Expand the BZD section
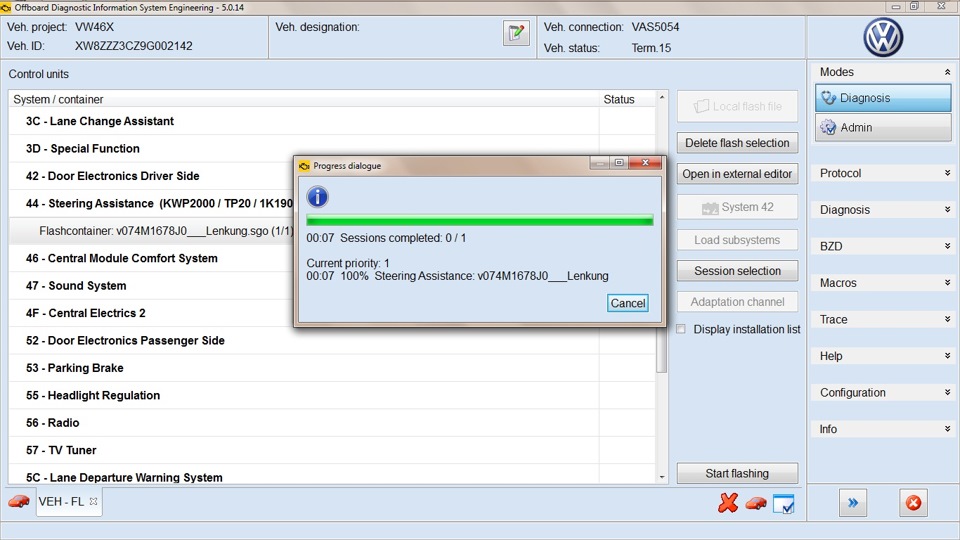 point(947,246)
